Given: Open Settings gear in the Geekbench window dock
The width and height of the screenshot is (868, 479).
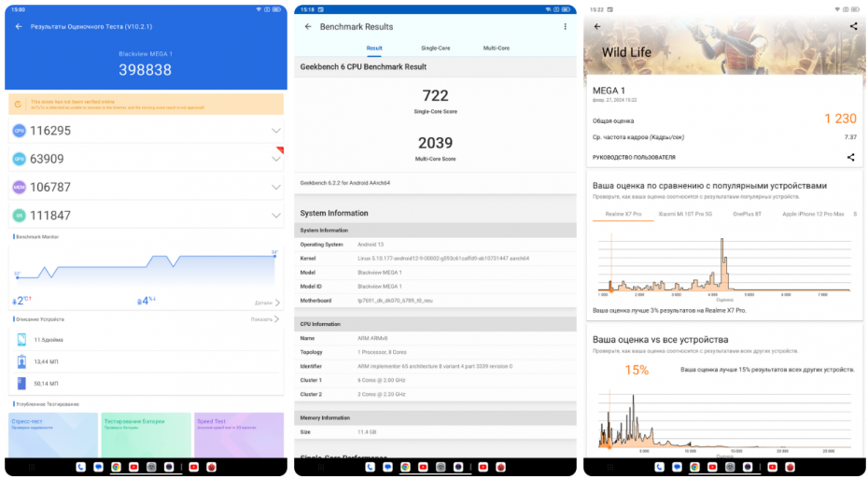Looking at the screenshot, I should pos(441,467).
